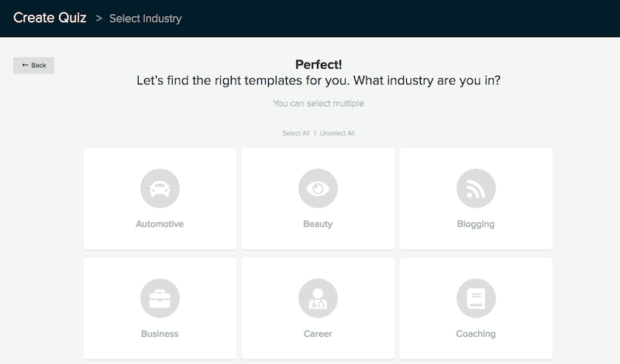The image size is (620, 364).
Task: Click the back arrow icon
Action: [x=26, y=65]
